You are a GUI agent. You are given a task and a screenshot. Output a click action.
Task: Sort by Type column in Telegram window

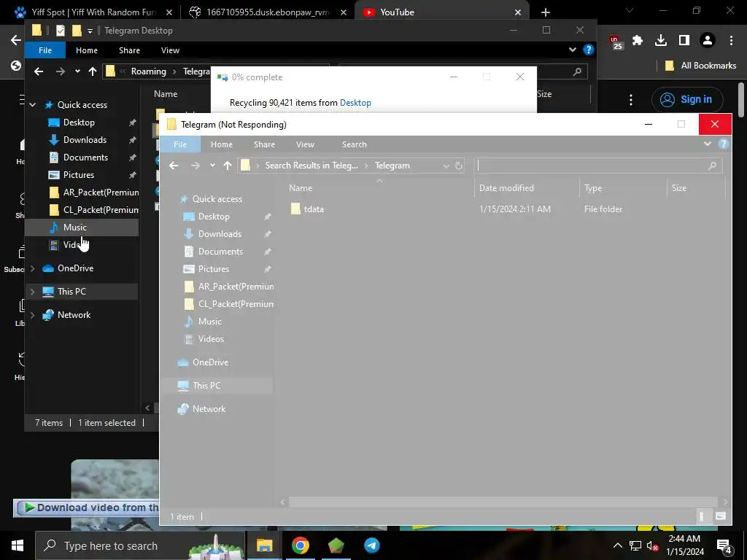(x=593, y=188)
